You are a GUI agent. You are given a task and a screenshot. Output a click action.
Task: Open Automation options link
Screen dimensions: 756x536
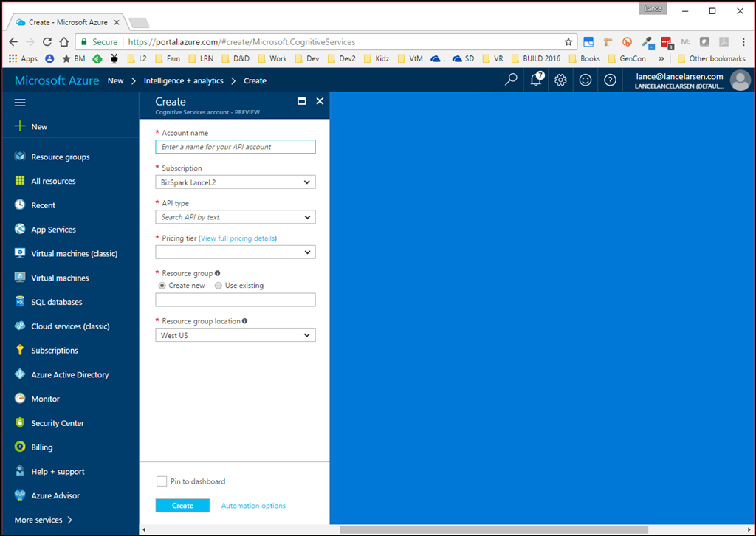(x=254, y=505)
